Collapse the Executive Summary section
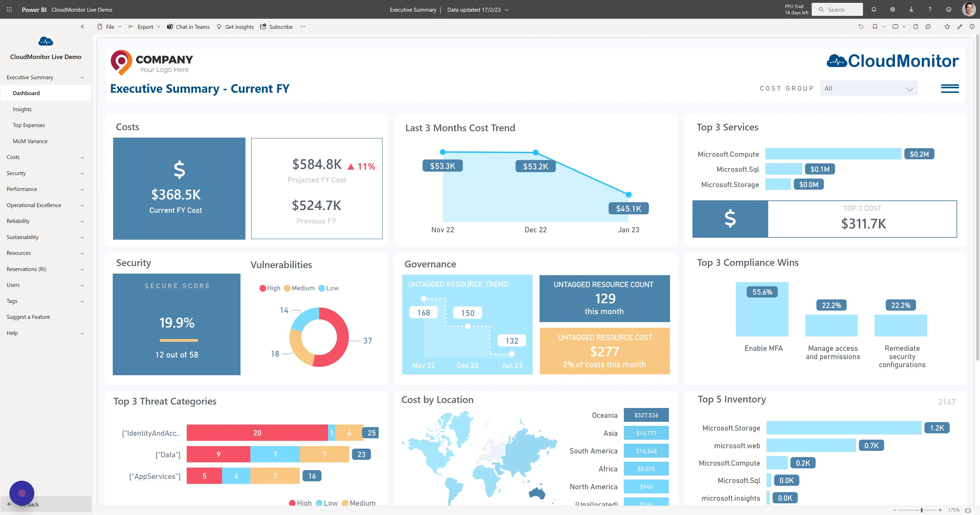Screen dimensions: 980x515 coord(82,77)
